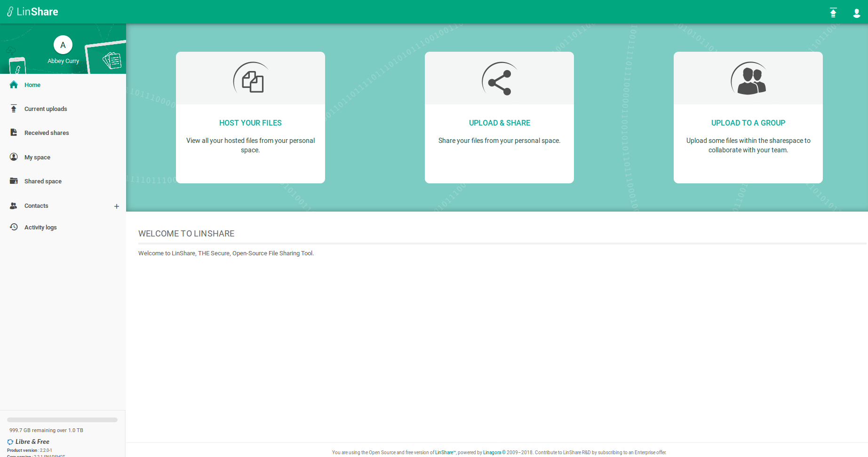This screenshot has height=457, width=868.
Task: Click the 'Welcome to LinShare, THE Secure' sentence
Action: [226, 253]
